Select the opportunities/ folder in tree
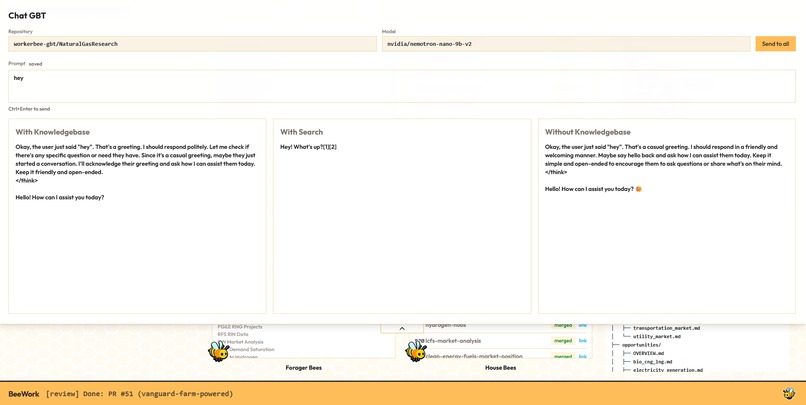The width and height of the screenshot is (806, 405). [x=642, y=345]
